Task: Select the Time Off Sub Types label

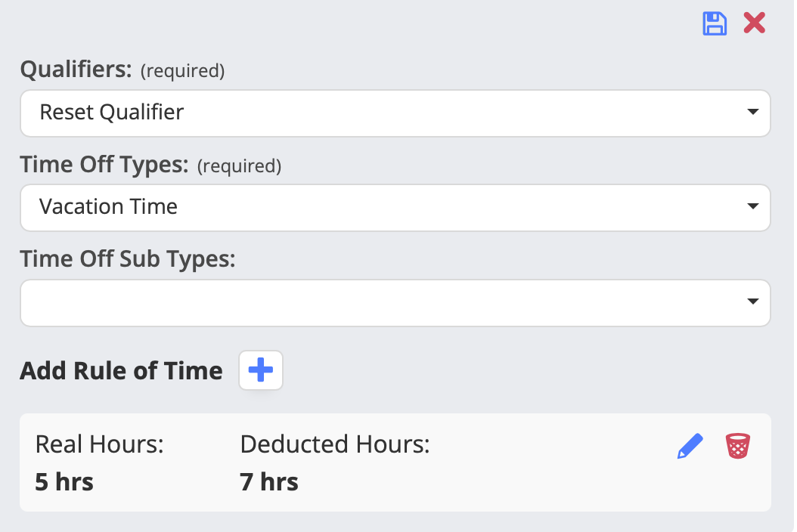Action: pos(128,259)
